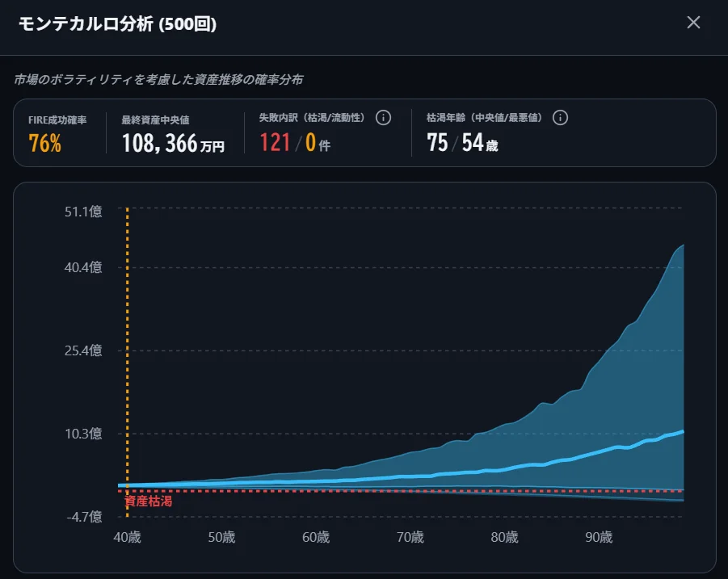The image size is (728, 579).
Task: Open info icon next to 枯渇年齢
Action: coord(560,117)
